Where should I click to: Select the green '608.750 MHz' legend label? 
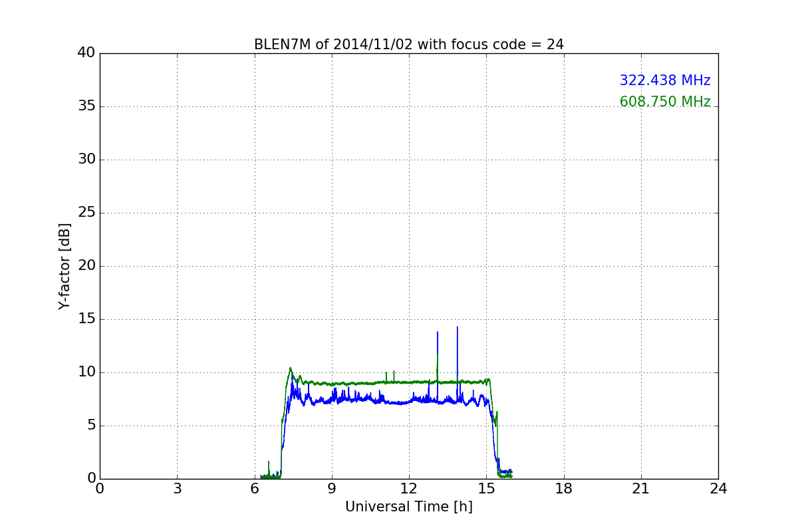pos(665,102)
